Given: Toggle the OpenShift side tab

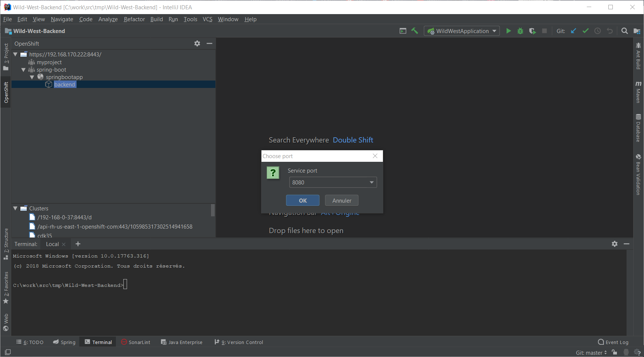Looking at the screenshot, I should [x=6, y=92].
